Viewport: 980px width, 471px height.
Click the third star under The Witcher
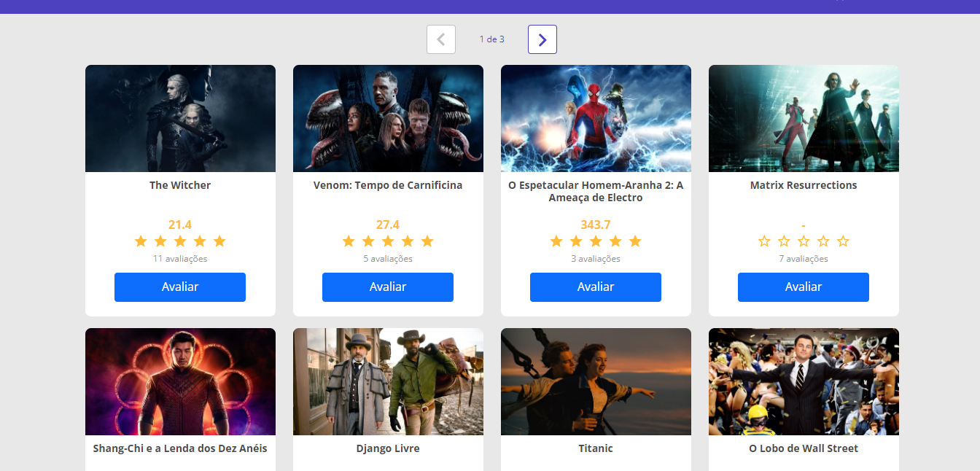coord(180,241)
